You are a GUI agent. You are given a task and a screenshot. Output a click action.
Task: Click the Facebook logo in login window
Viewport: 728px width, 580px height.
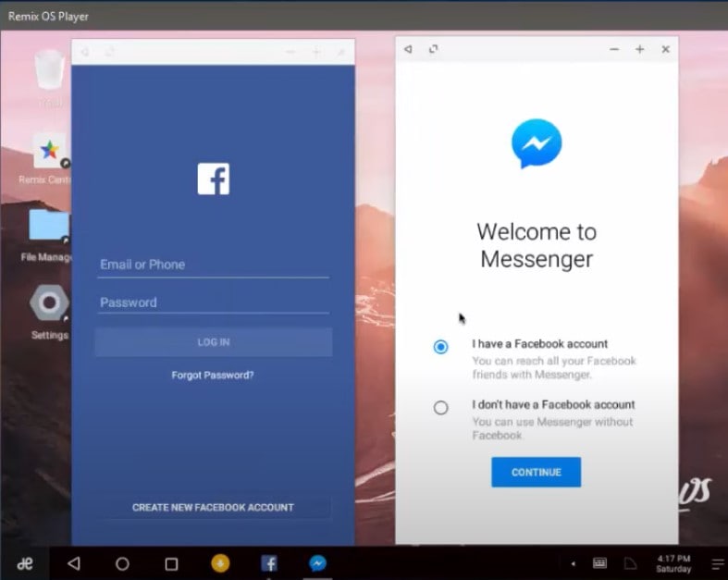point(213,179)
